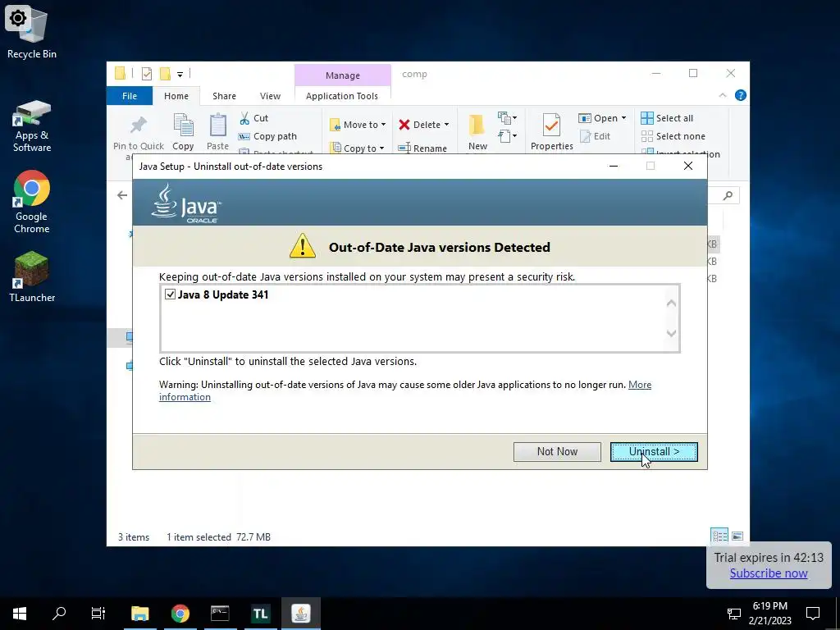
Task: Open Recycle Bin on the desktop
Action: [32, 32]
